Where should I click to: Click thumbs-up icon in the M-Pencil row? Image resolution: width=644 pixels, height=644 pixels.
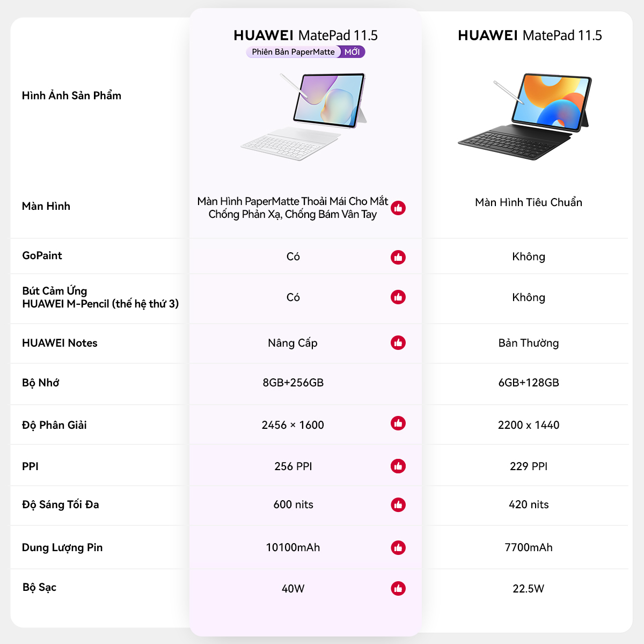pyautogui.click(x=398, y=297)
